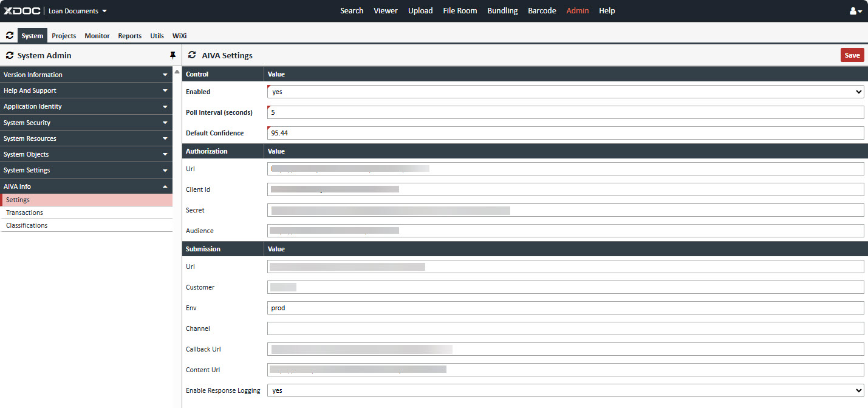Refresh AIVA Settings using its header icon
Image resolution: width=868 pixels, height=408 pixels.
click(x=192, y=55)
